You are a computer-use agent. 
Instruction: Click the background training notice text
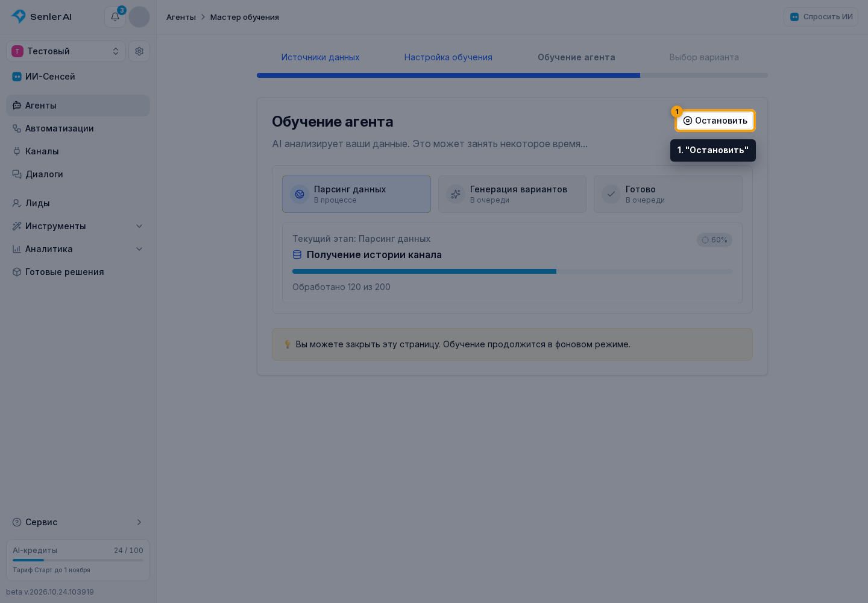[x=463, y=344]
